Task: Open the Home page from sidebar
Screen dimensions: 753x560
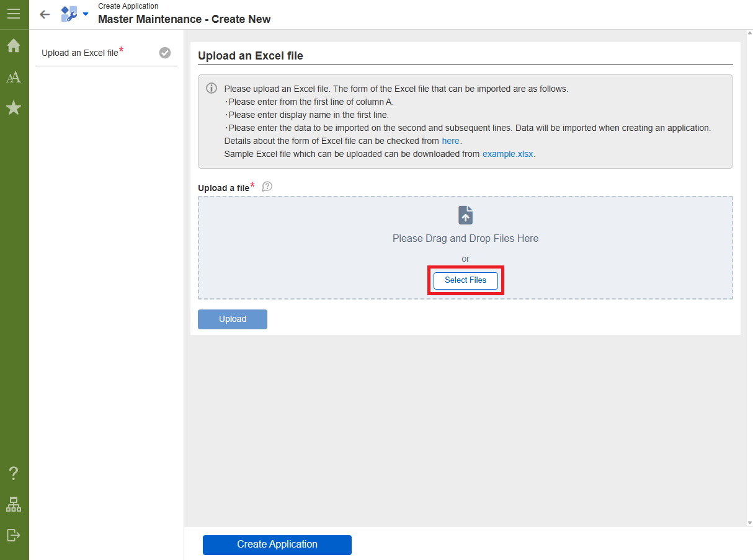Action: coord(14,46)
